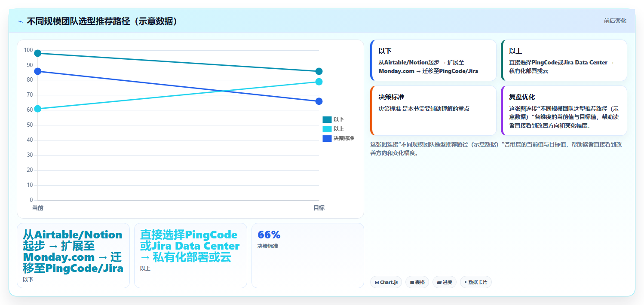Click the 以下 card text 从Airtable/Notion起步
This screenshot has width=644, height=305.
(429, 67)
